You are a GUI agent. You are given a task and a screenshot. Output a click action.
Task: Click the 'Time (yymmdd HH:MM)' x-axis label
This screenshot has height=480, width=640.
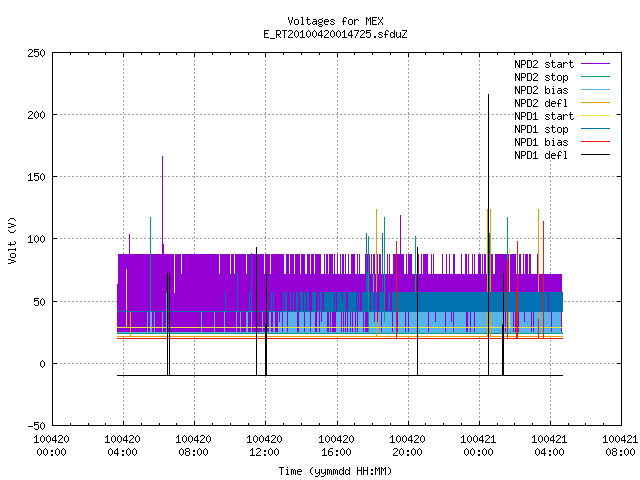pos(335,471)
